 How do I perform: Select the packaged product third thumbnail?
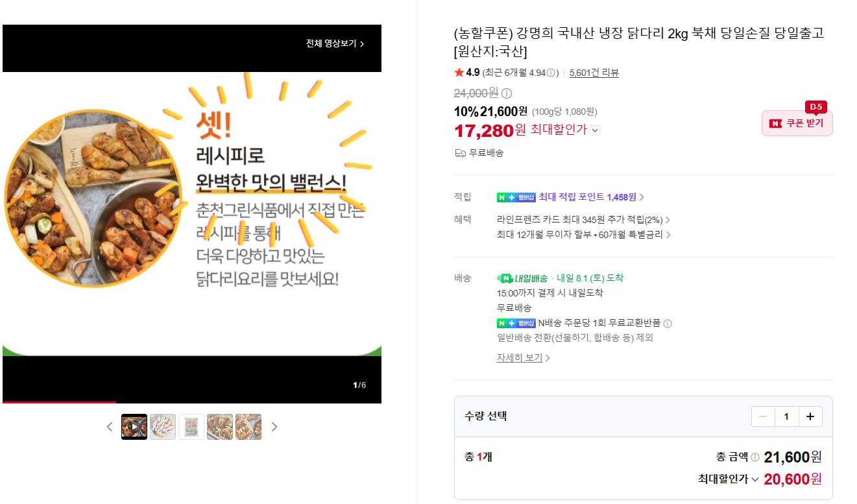pos(191,427)
